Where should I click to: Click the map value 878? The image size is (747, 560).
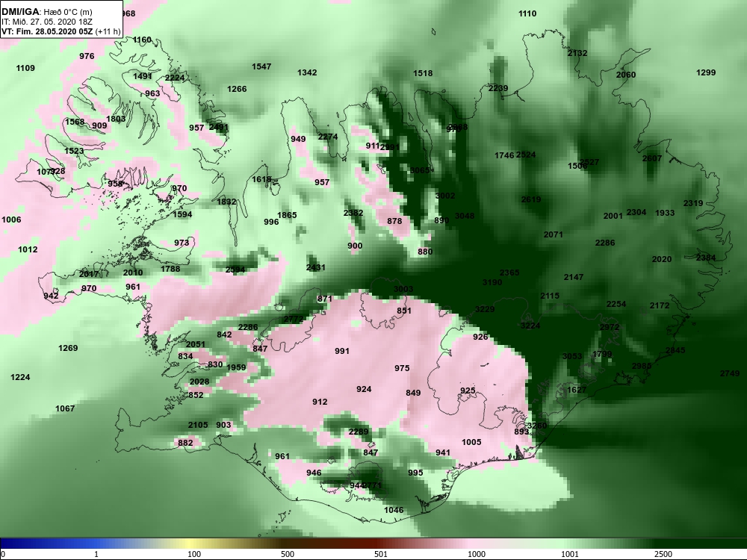394,221
